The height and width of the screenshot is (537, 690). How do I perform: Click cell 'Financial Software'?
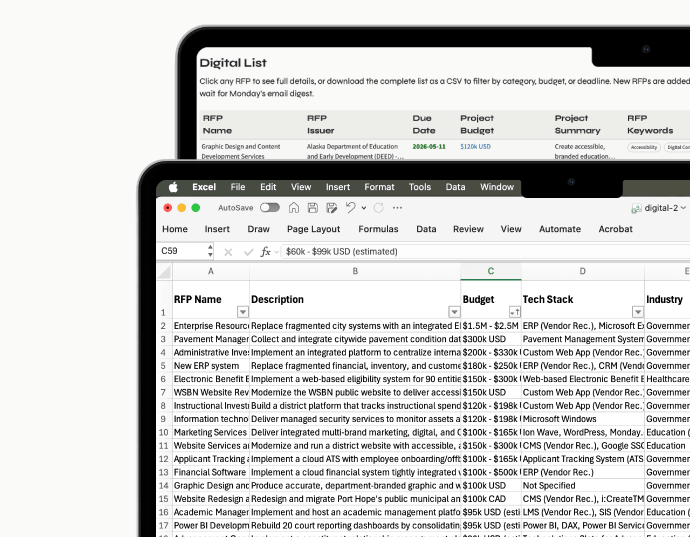[211, 473]
